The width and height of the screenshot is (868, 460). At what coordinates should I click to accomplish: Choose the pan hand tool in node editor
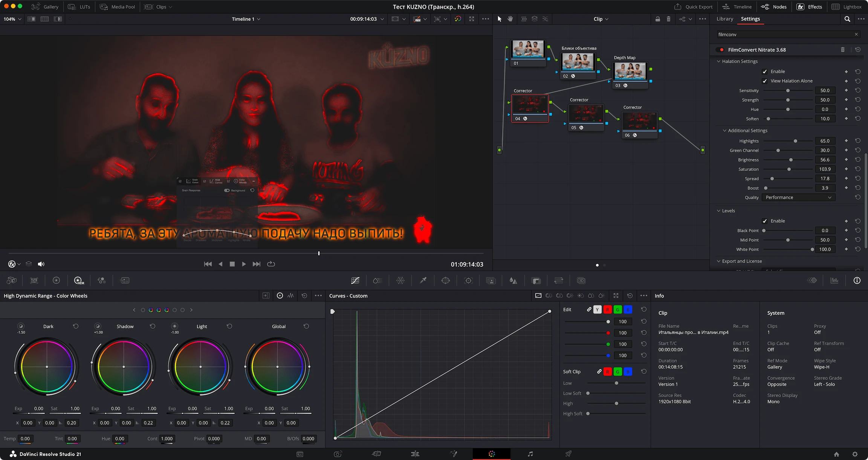click(510, 19)
